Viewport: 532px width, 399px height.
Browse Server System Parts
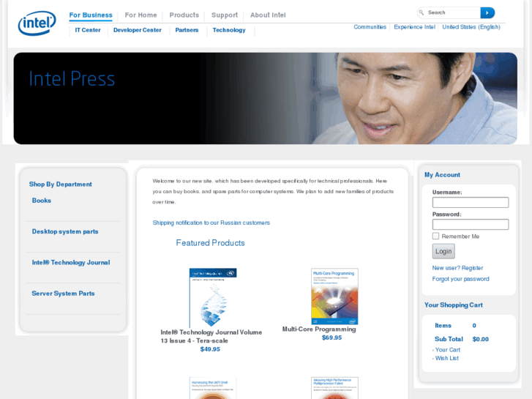pos(63,294)
